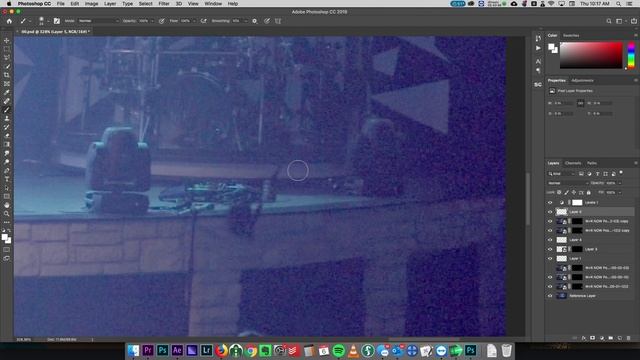
Task: Select the Reference Layer thumbnail
Action: point(562,296)
